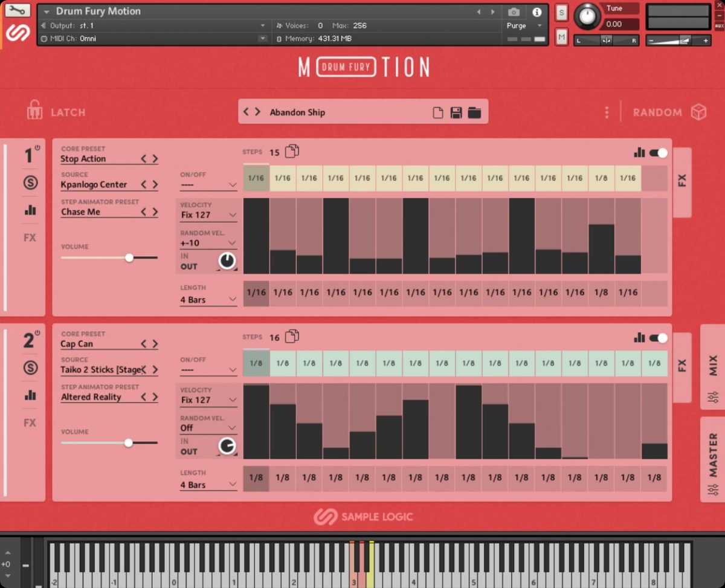The height and width of the screenshot is (588, 725).
Task: Select the Abandon Ship preset name
Action: tap(297, 112)
